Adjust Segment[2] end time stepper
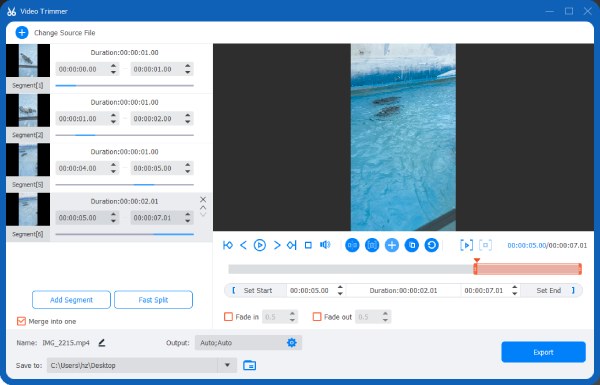 click(188, 119)
